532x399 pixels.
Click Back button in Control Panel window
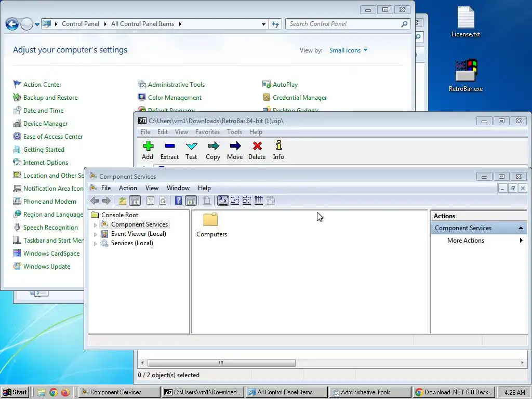click(12, 24)
